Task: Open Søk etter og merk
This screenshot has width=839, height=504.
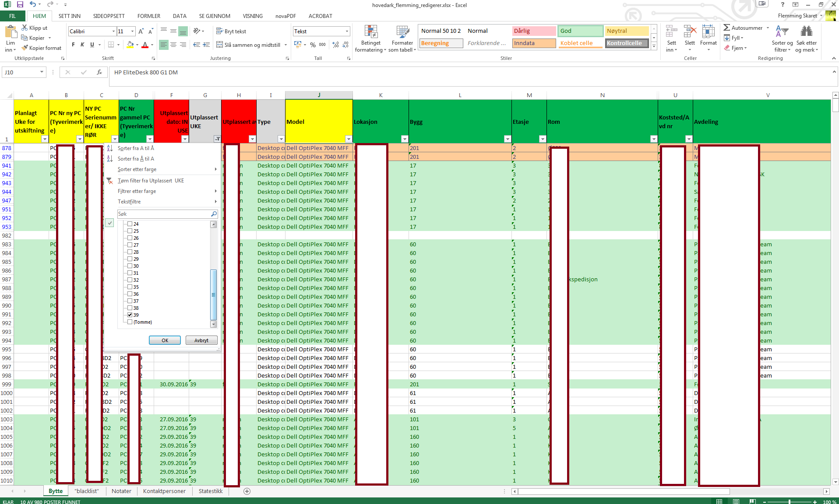Action: click(807, 39)
